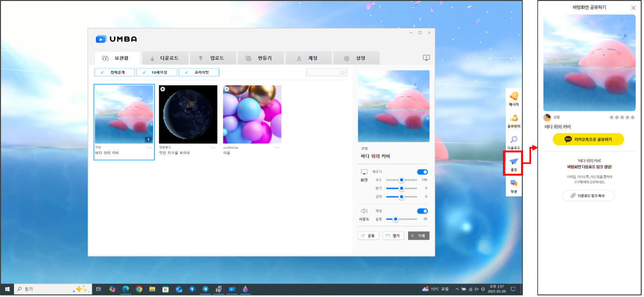644x297 pixels.
Task: Launch Microsoft Edge from the taskbar
Action: coord(125,289)
